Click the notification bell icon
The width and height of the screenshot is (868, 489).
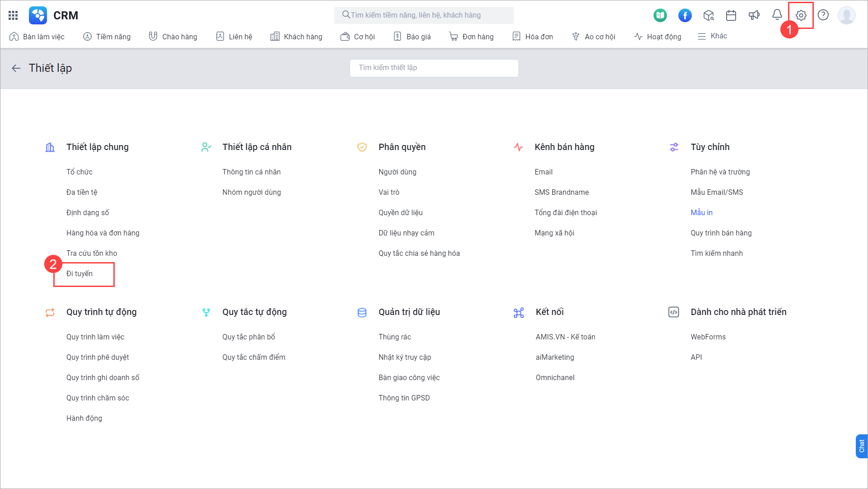777,15
